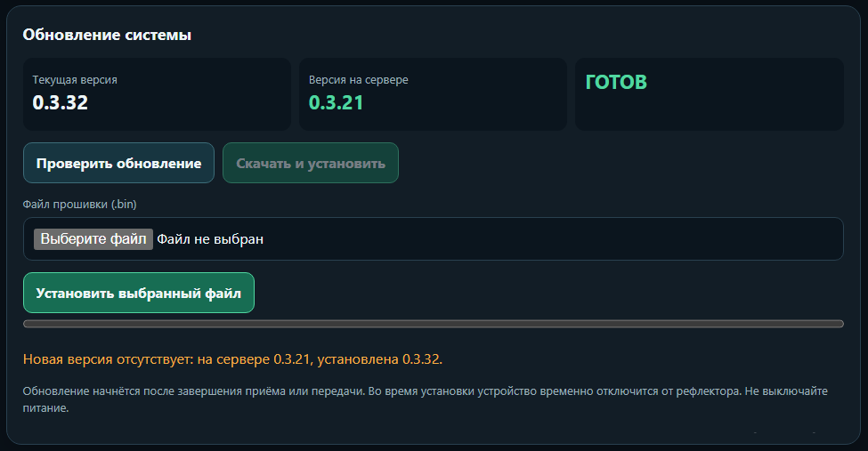The width and height of the screenshot is (868, 451).
Task: Click the Файл прошивки (.bin) label
Action: [80, 205]
